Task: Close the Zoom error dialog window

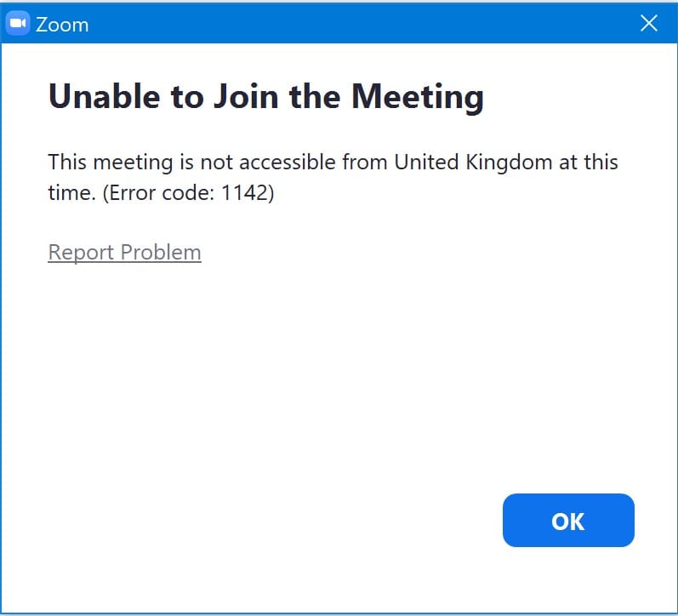Action: point(648,23)
